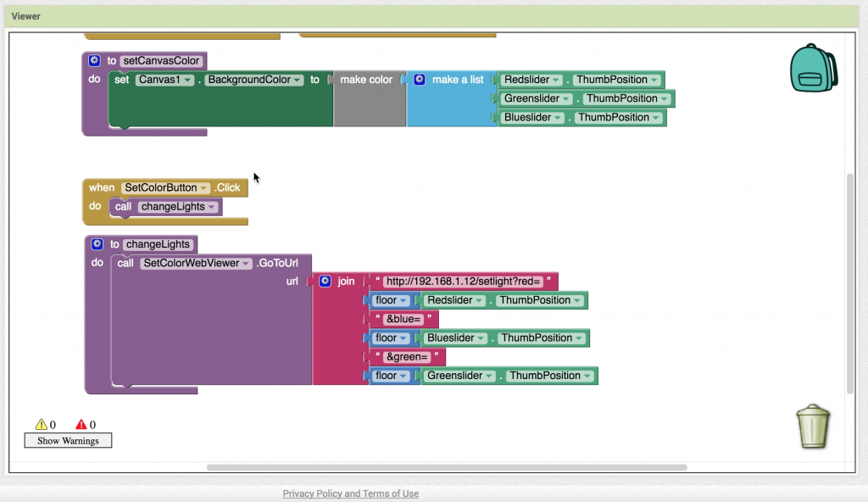
Task: Open Privacy Policy and Terms of Use link
Action: (350, 494)
